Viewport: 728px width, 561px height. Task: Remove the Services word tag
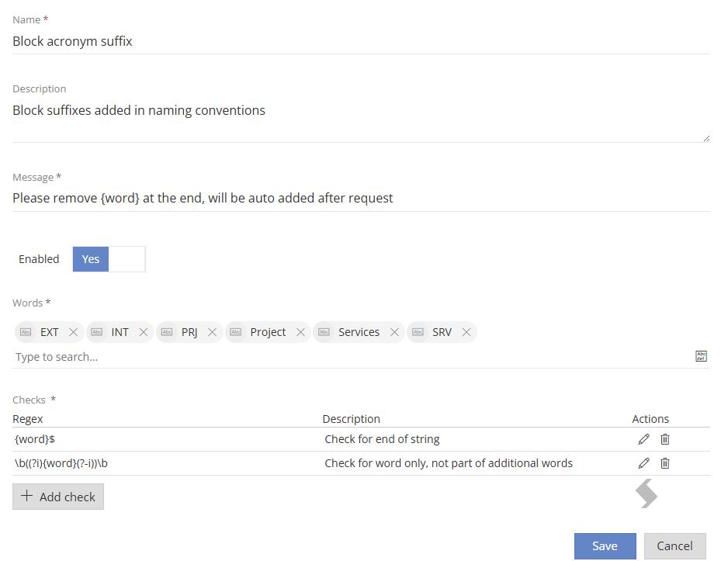pyautogui.click(x=394, y=332)
